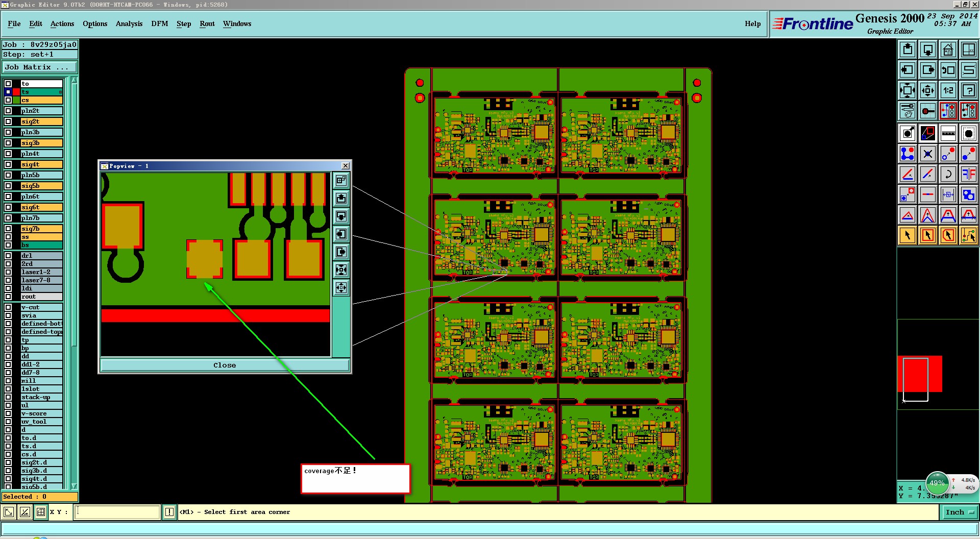Image resolution: width=980 pixels, height=539 pixels.
Task: Click the rectangle area select tool
Action: (x=928, y=235)
